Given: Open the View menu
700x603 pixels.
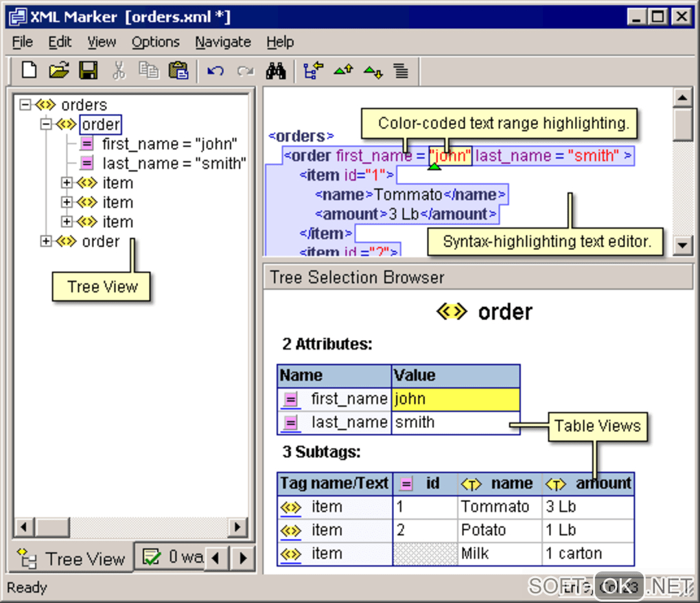Looking at the screenshot, I should pyautogui.click(x=102, y=42).
